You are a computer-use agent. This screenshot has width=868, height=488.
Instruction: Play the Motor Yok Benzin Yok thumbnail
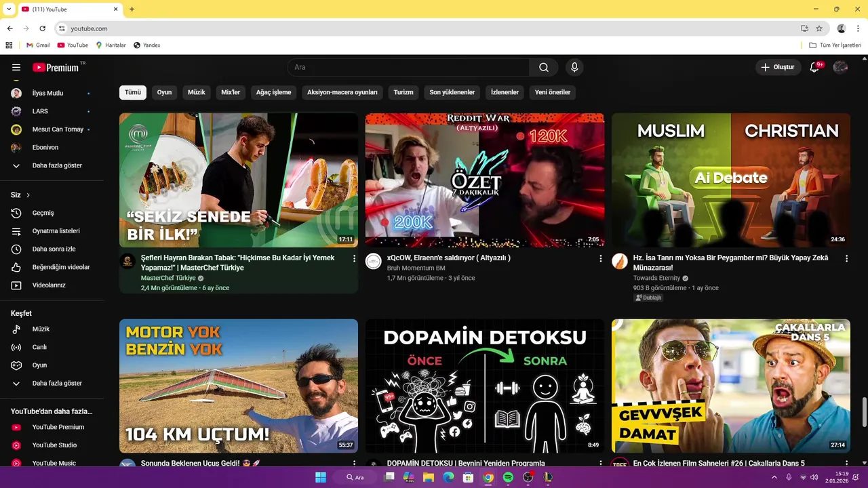coord(239,386)
